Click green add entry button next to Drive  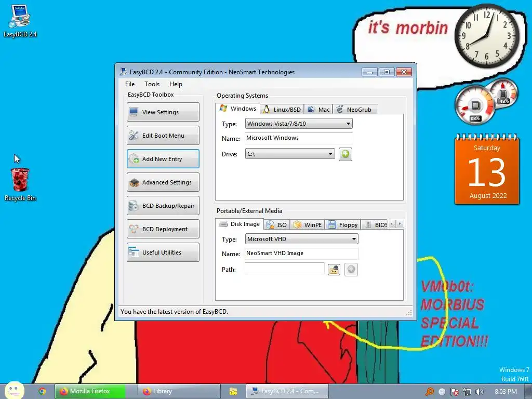coord(345,154)
